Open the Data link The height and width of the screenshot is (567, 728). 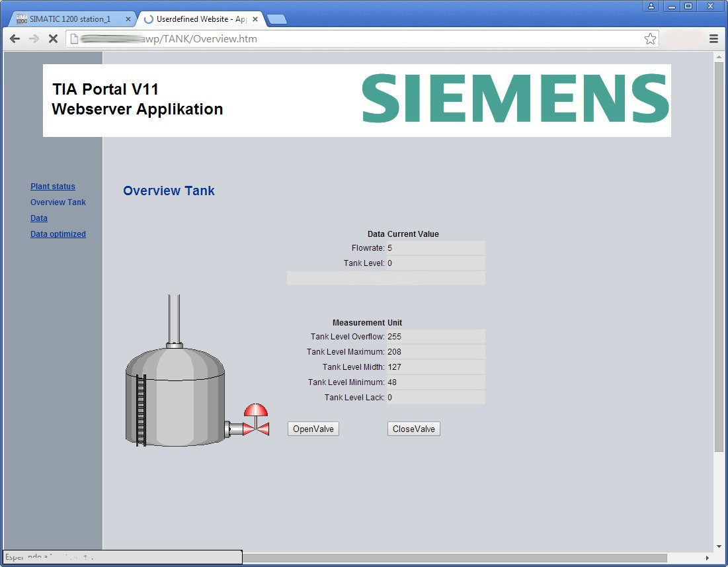pyautogui.click(x=39, y=218)
